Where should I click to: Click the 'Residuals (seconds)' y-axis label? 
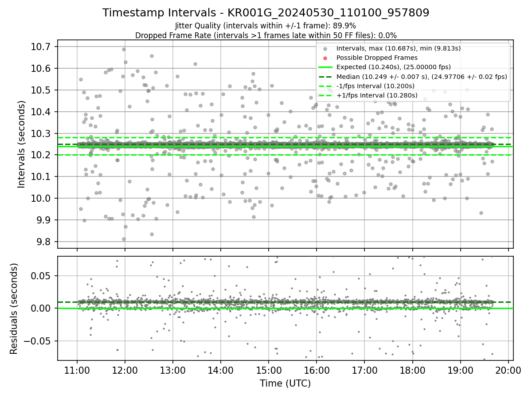click(x=14, y=308)
